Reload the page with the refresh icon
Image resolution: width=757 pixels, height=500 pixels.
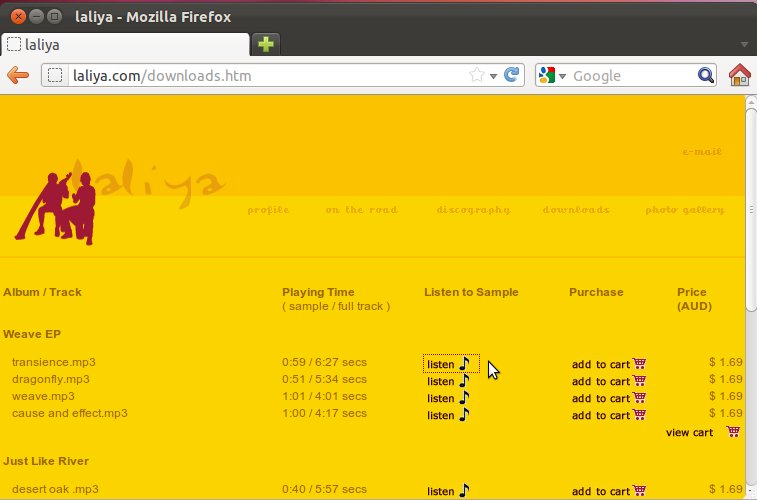click(x=511, y=75)
